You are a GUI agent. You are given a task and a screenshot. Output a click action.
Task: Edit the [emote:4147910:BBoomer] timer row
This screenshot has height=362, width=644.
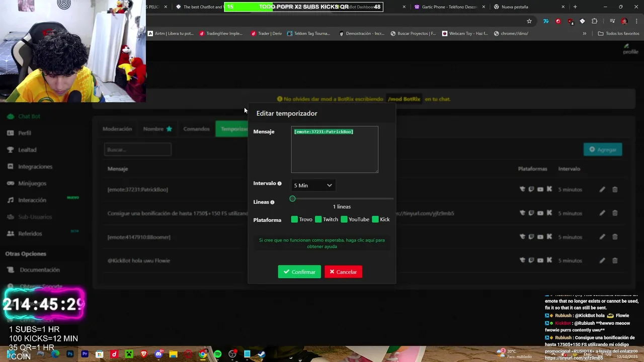pos(602,237)
